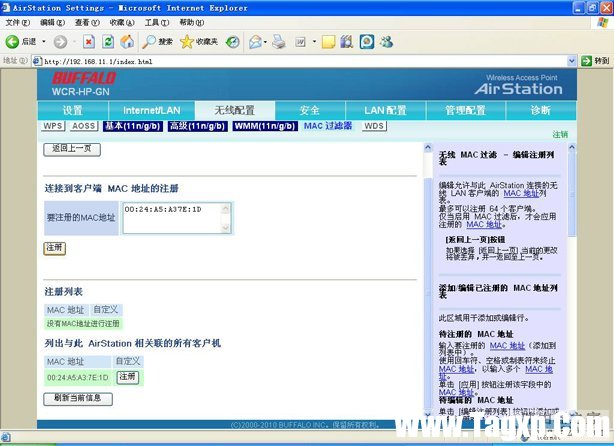Click the status bar page icon
The height and width of the screenshot is (446, 614).
coord(5,437)
